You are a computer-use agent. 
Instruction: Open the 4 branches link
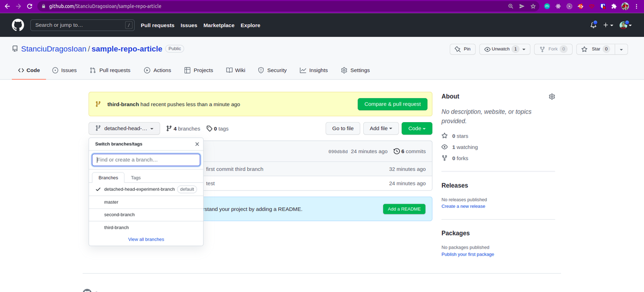click(x=183, y=129)
